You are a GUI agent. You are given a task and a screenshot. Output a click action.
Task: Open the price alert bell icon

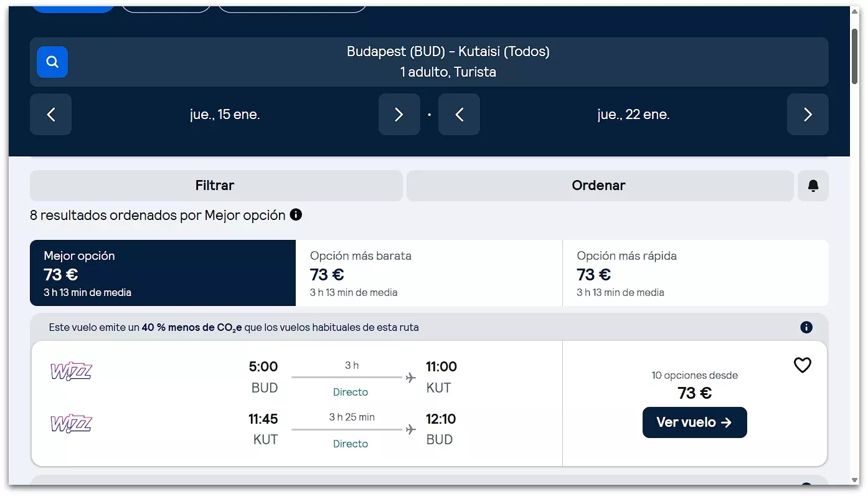tap(813, 186)
